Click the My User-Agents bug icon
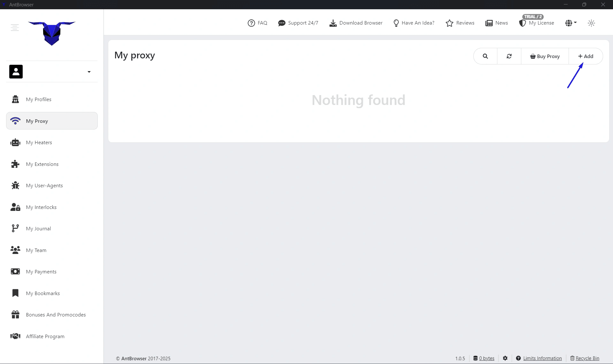Image resolution: width=613 pixels, height=364 pixels. [15, 185]
